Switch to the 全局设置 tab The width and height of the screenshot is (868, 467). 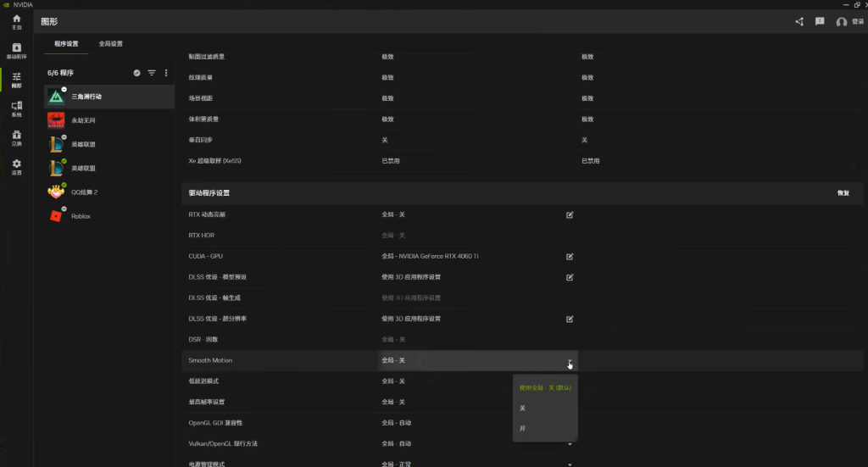111,44
